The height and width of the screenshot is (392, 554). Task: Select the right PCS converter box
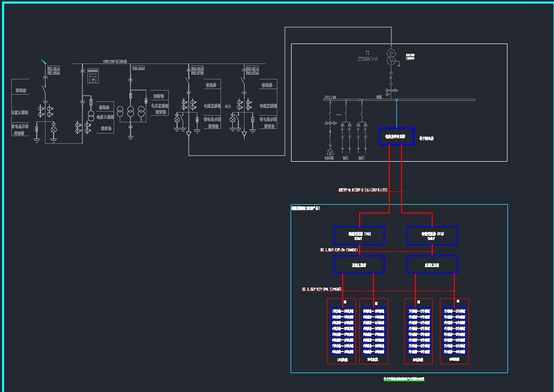tap(432, 235)
